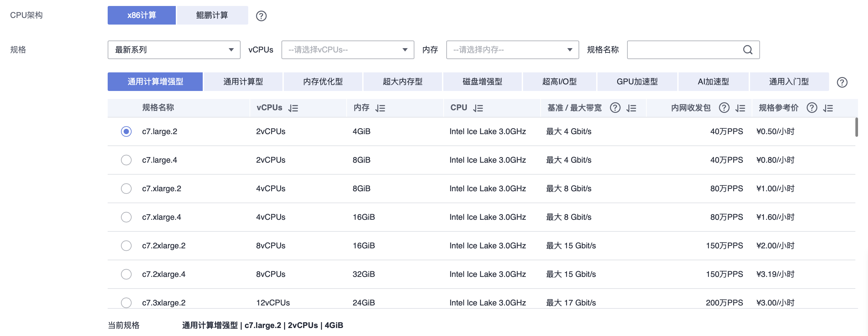Image resolution: width=868 pixels, height=336 pixels.
Task: Click the 12vCPUs cell
Action: point(273,303)
